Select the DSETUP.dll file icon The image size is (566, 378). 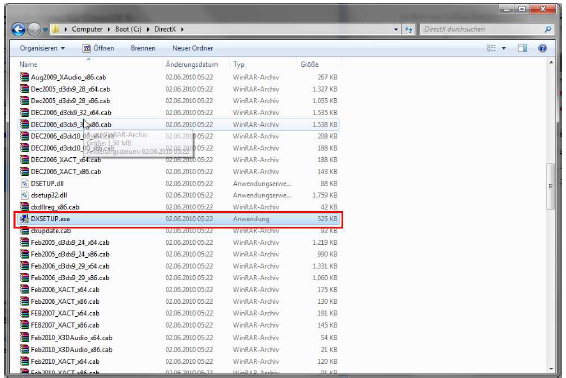click(24, 183)
